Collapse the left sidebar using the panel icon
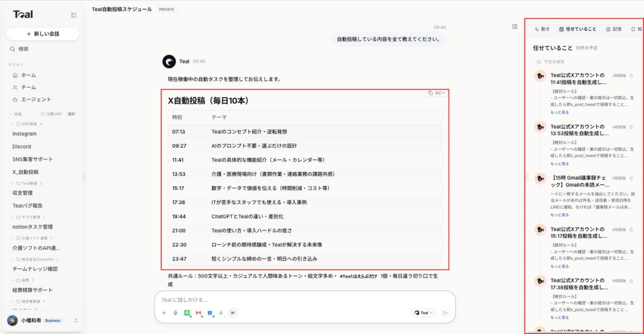This screenshot has width=644, height=334. click(74, 15)
